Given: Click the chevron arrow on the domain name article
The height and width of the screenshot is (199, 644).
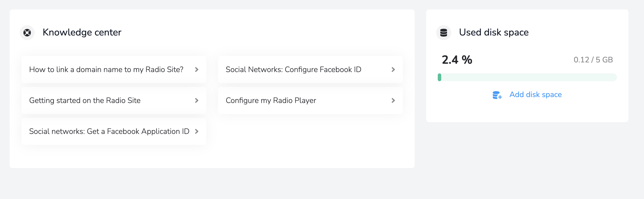Looking at the screenshot, I should click(x=197, y=70).
